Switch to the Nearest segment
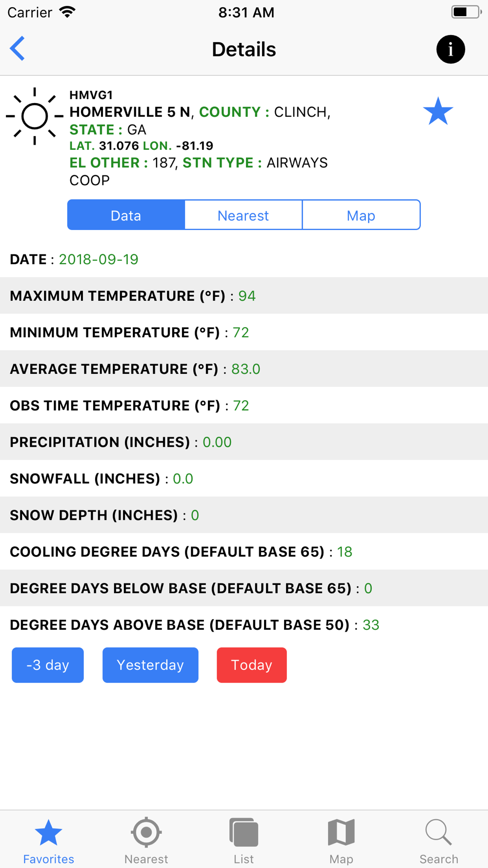This screenshot has height=868, width=488. [244, 215]
